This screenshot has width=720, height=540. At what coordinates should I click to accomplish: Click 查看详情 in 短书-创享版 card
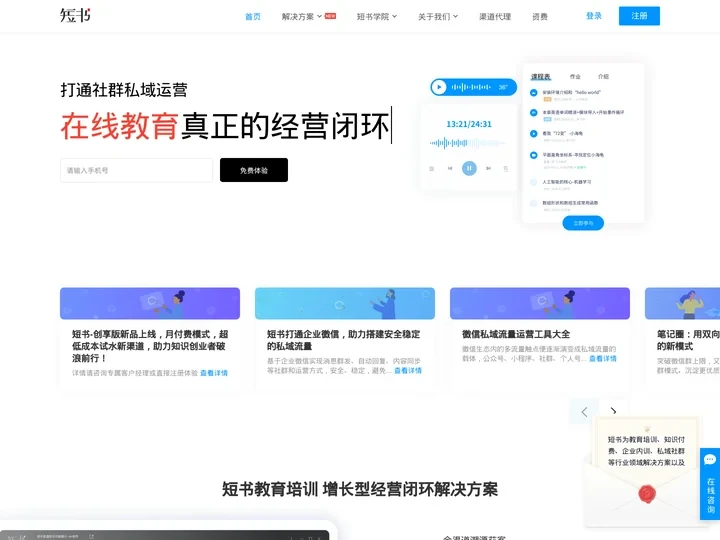tap(214, 373)
